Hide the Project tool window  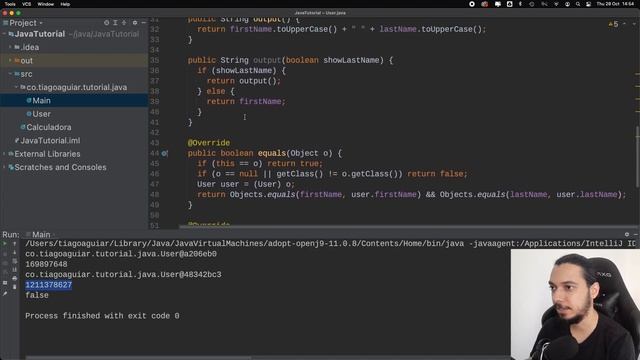coord(144,23)
